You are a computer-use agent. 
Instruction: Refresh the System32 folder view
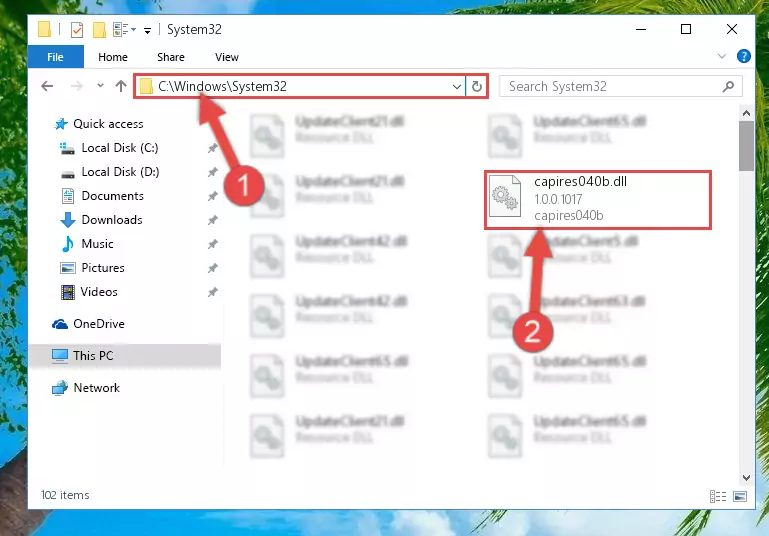(477, 87)
